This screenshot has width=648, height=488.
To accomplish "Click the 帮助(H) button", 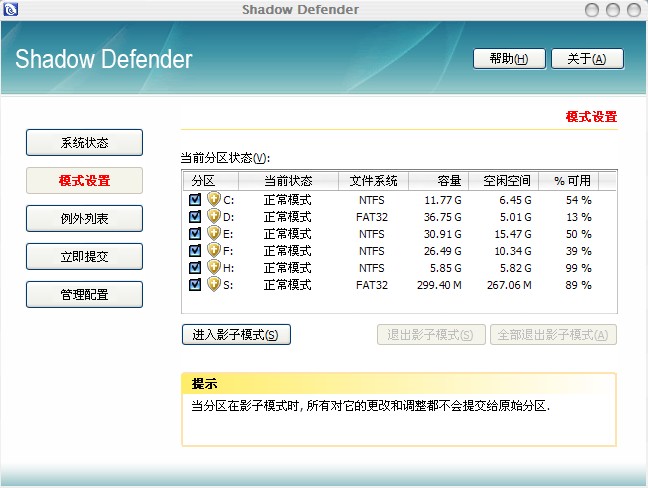I will tap(509, 59).
